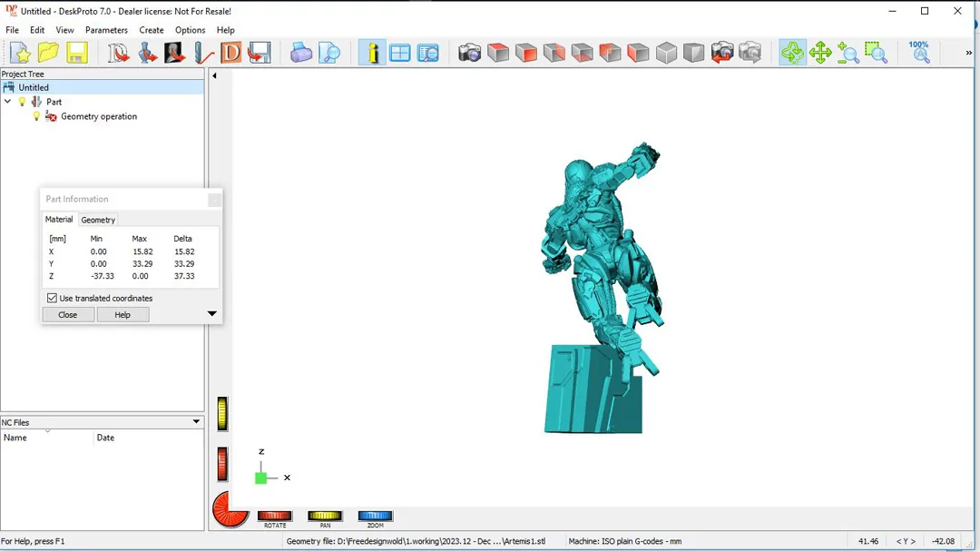Select the dark gray cube view icon
The image size is (980, 552).
[694, 53]
